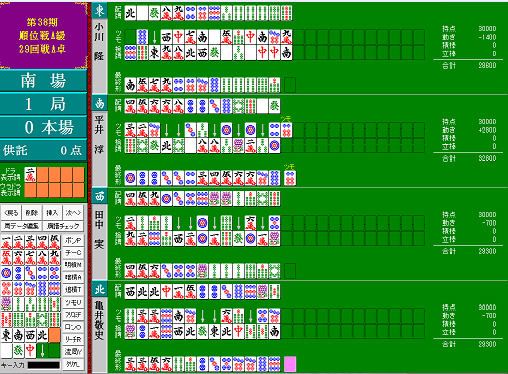
Task: Pick the green dragon (發) palette tile
Action: [18, 351]
